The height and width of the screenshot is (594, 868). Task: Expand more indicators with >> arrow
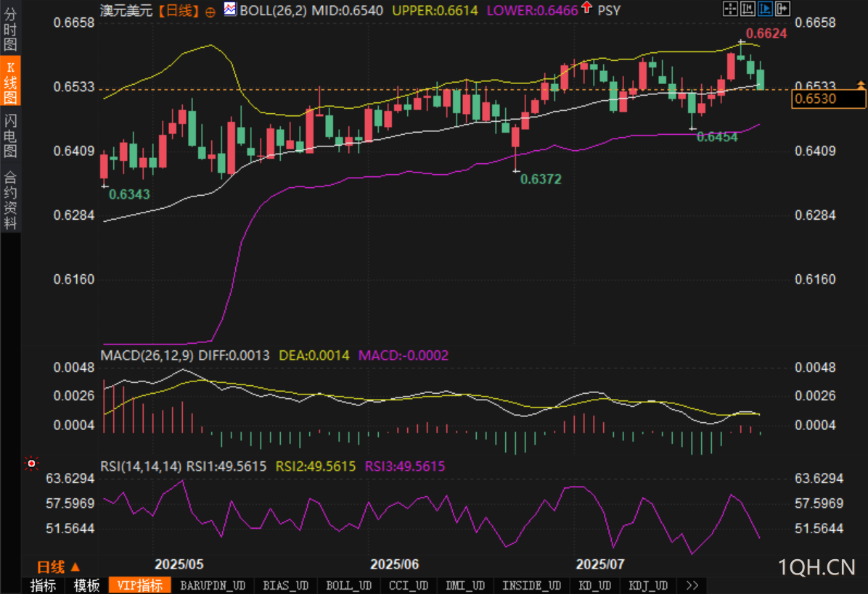pos(692,585)
